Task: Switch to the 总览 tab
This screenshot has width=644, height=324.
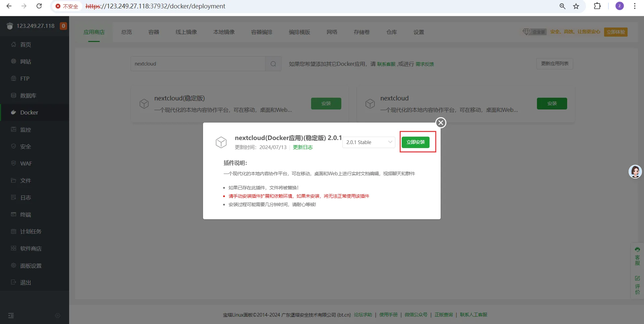Action: (127, 32)
